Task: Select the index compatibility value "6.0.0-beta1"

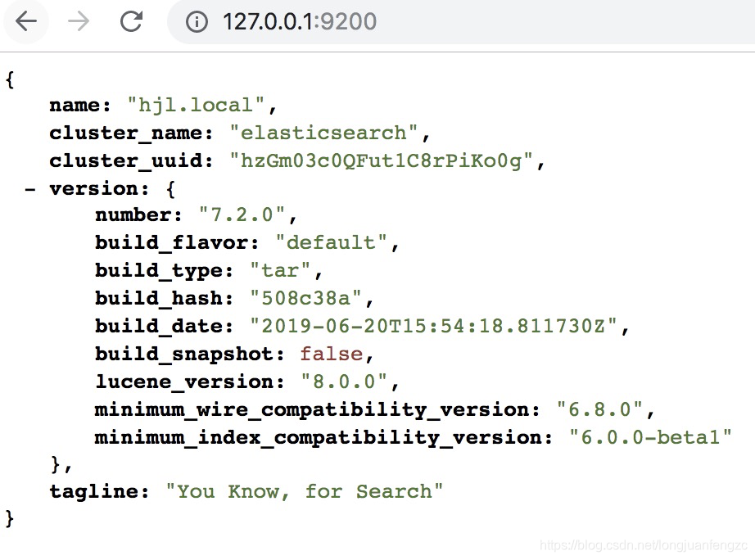Action: 650,438
